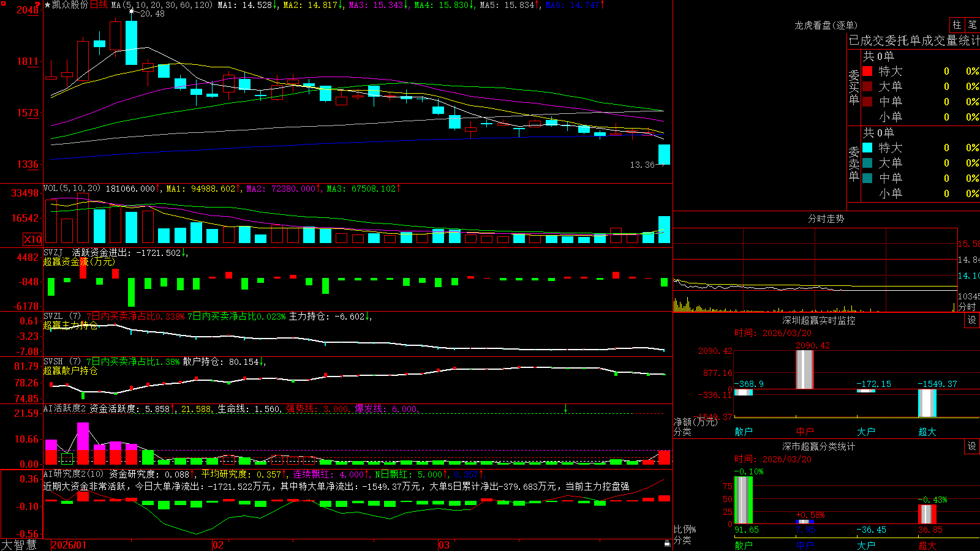The image size is (980, 551).
Task: Click the 02 month marker on the date axis
Action: pyautogui.click(x=218, y=545)
